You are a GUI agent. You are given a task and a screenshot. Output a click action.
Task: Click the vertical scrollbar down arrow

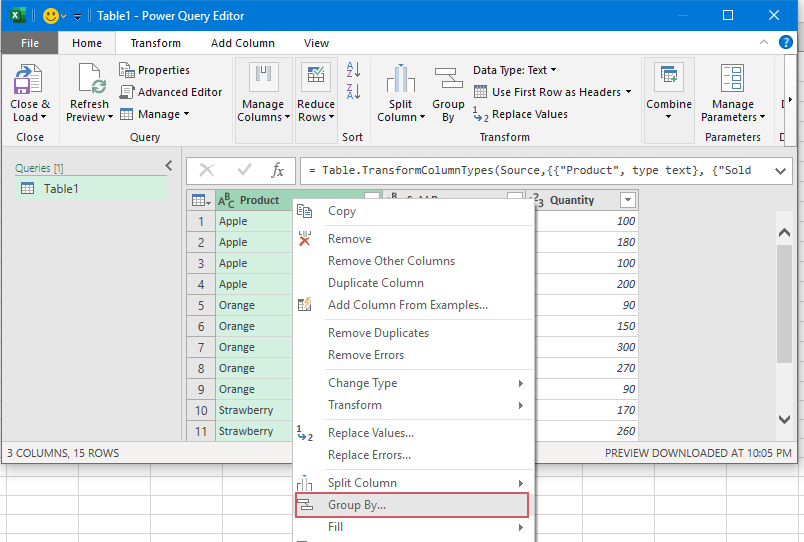[784, 420]
